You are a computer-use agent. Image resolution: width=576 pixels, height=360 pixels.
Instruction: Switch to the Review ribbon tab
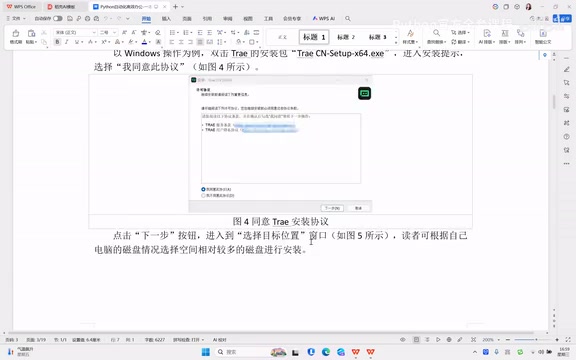point(227,18)
